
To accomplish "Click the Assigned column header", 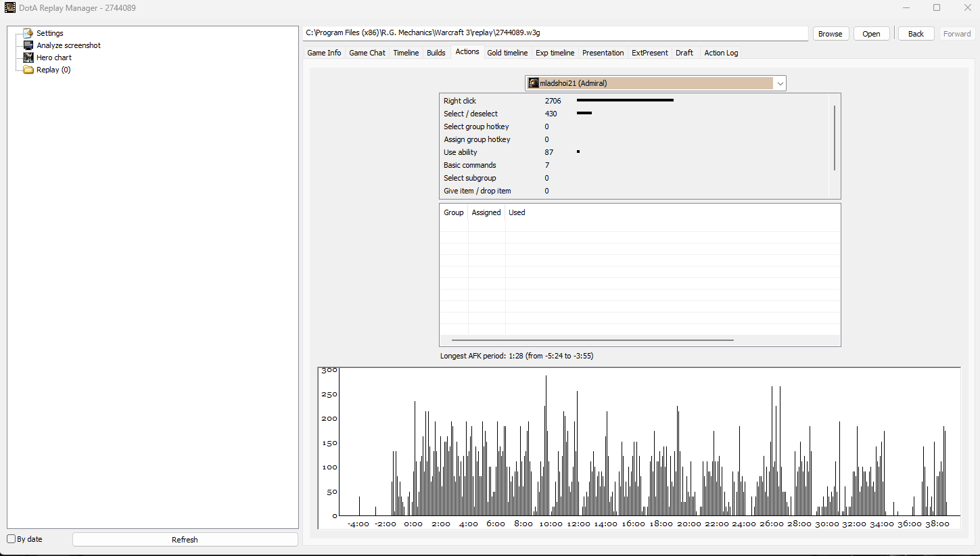I will point(486,212).
